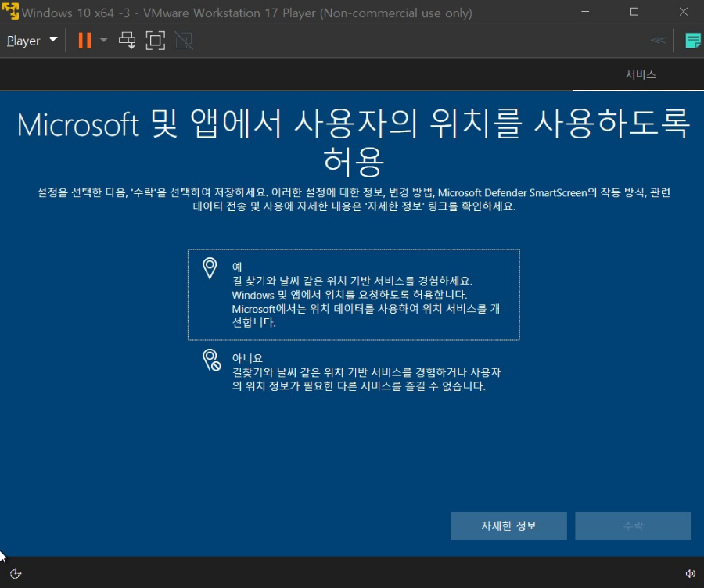Image resolution: width=704 pixels, height=588 pixels.
Task: Collapse the toolbar with double chevron
Action: tap(658, 41)
